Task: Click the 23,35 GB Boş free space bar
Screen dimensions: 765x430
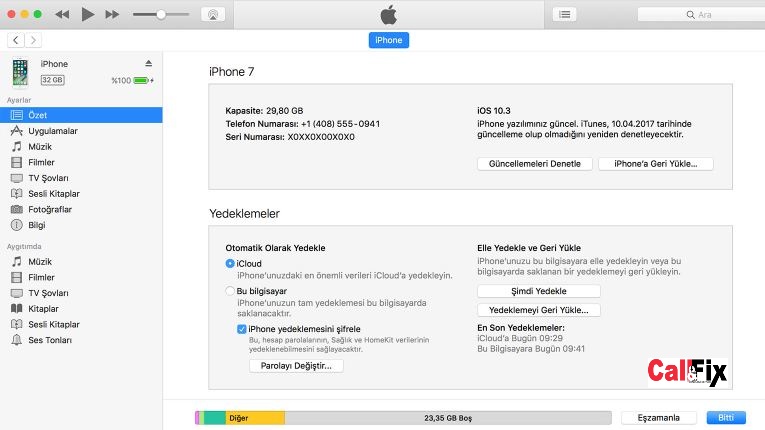Action: coord(448,418)
